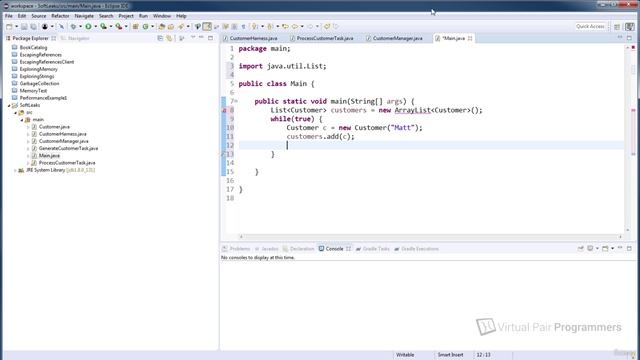This screenshot has height=360, width=640.
Task: Maximize the Package Explorer view
Action: coord(211,38)
